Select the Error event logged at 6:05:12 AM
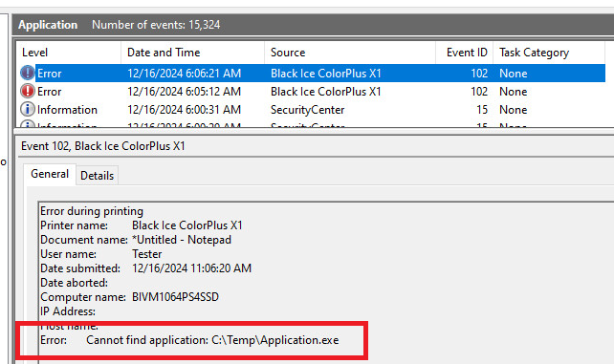Viewport: 614px width, 364px height. tap(312, 92)
